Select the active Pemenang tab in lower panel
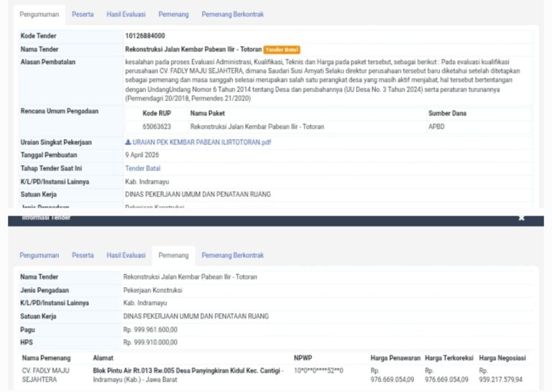Viewport: 552px width, 392px height. click(173, 256)
